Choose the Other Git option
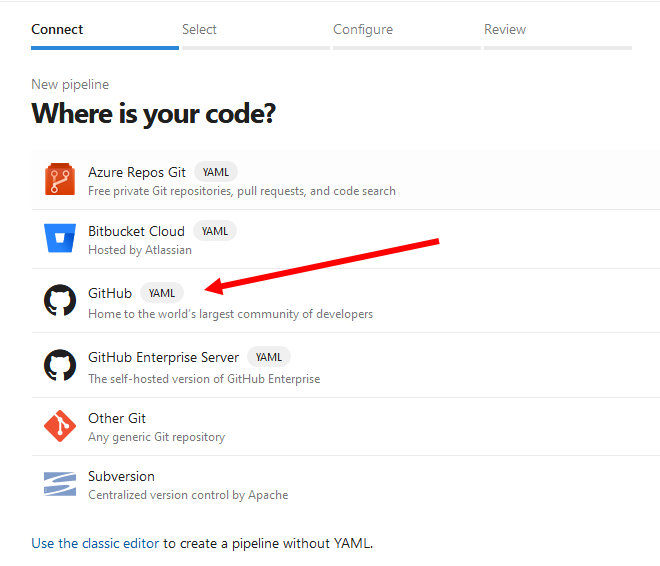 pyautogui.click(x=346, y=427)
